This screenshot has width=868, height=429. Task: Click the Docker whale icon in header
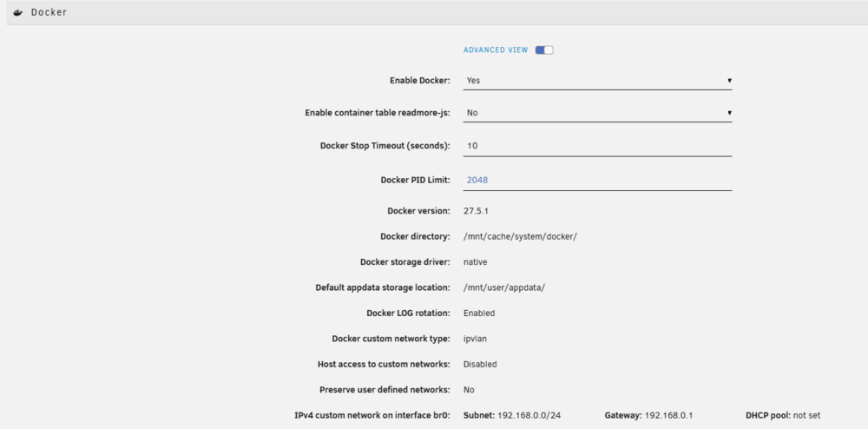tap(17, 12)
